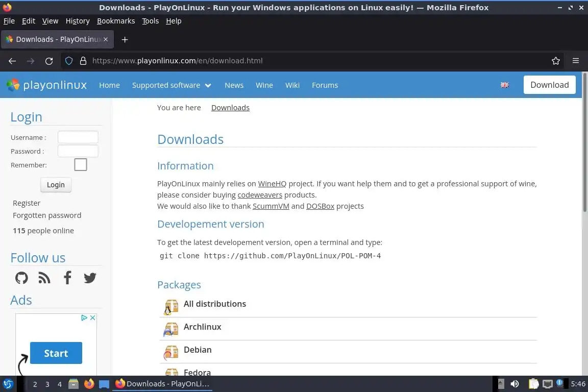
Task: Click the URL address bar
Action: (x=311, y=61)
